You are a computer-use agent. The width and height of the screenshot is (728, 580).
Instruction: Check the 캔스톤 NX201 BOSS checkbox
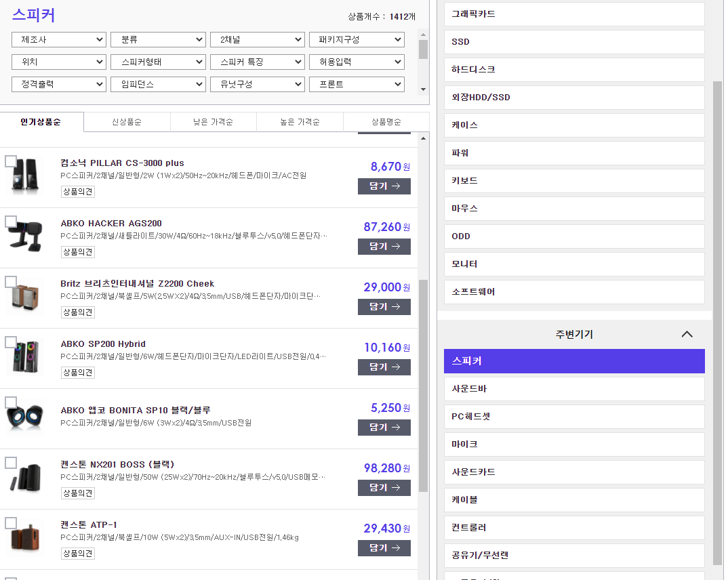[x=11, y=463]
